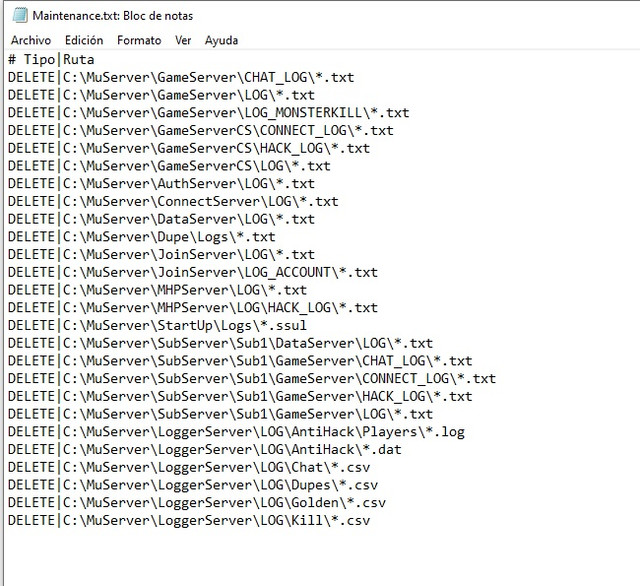640x586 pixels.
Task: Click the Sub1\GameServer\CONNECT_LOG line
Action: [252, 379]
